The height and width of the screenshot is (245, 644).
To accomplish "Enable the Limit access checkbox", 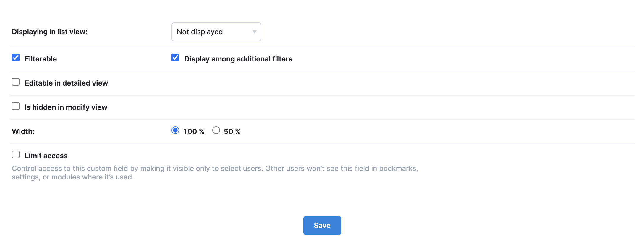I will 16,154.
